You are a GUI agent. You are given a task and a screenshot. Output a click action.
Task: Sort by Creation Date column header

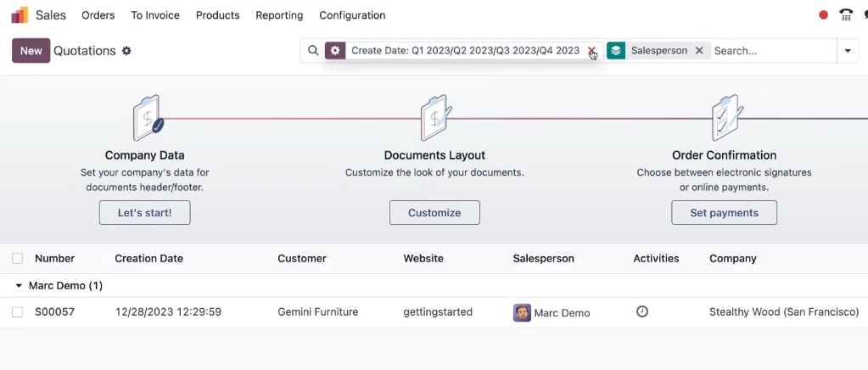(x=149, y=259)
